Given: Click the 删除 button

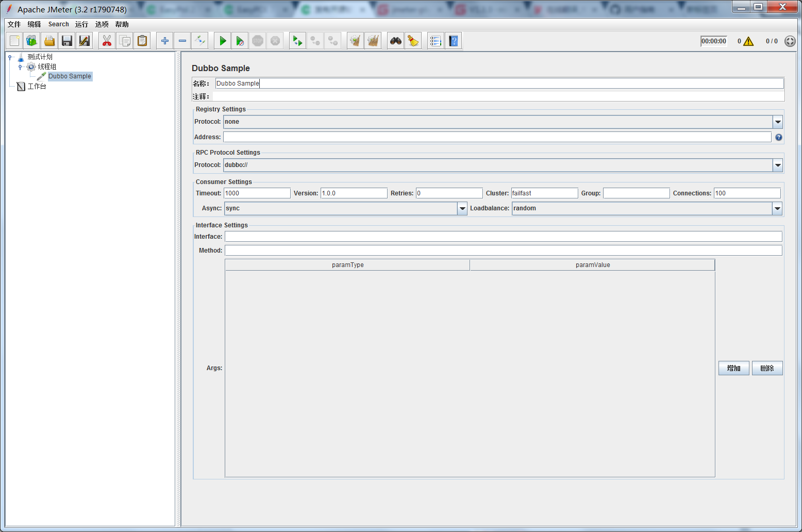Looking at the screenshot, I should point(767,368).
